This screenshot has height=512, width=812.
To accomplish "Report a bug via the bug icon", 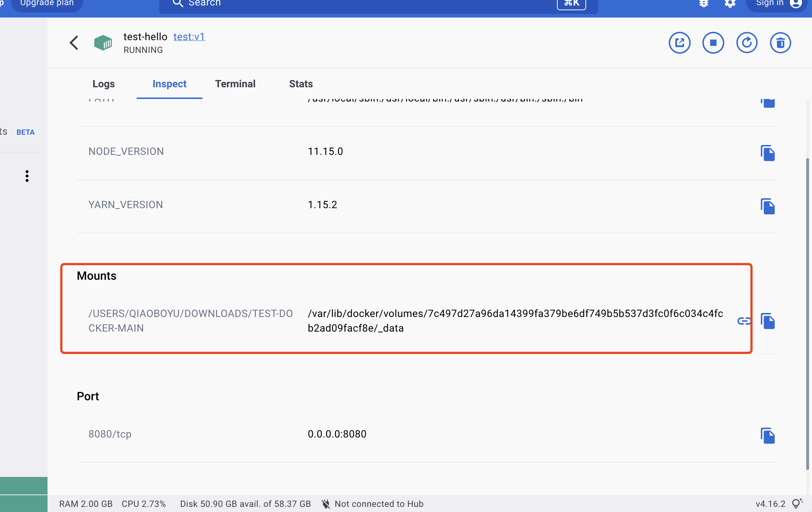I will (703, 4).
